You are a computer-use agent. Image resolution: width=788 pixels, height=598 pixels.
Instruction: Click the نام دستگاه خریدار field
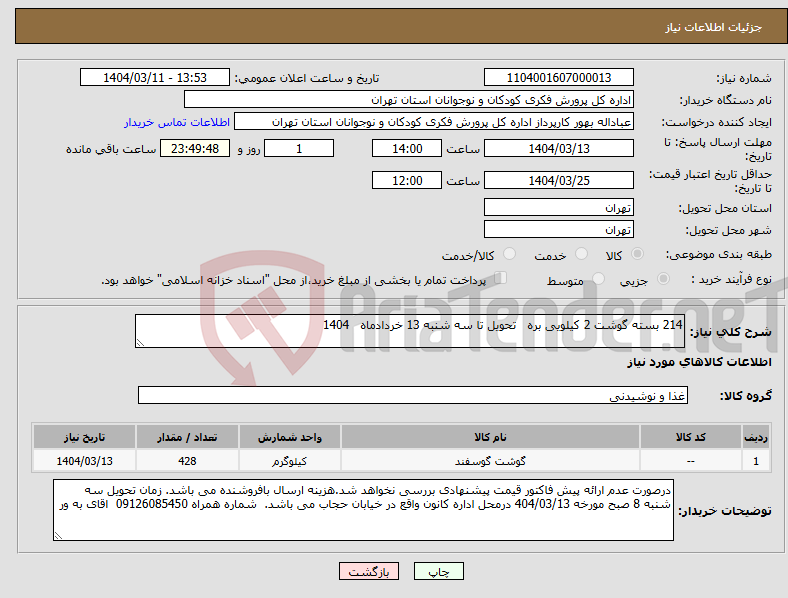pos(409,99)
